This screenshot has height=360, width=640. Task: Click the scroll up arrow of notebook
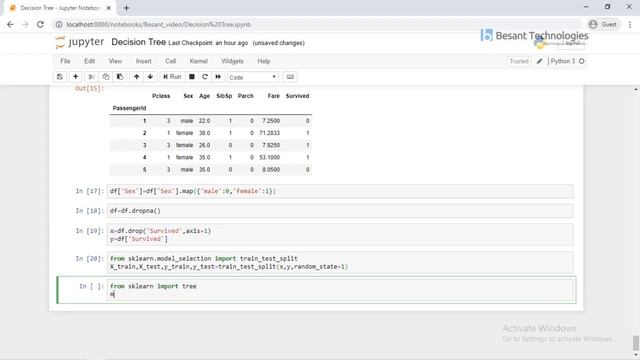636,89
